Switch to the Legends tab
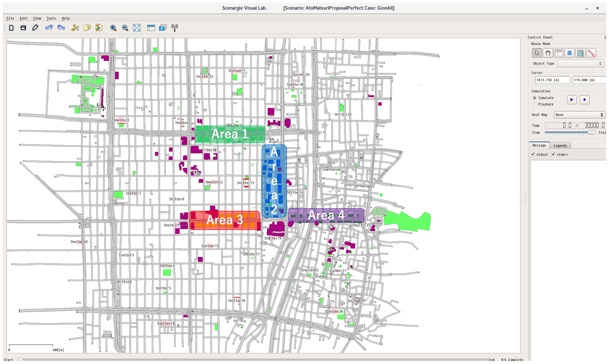 (x=560, y=146)
